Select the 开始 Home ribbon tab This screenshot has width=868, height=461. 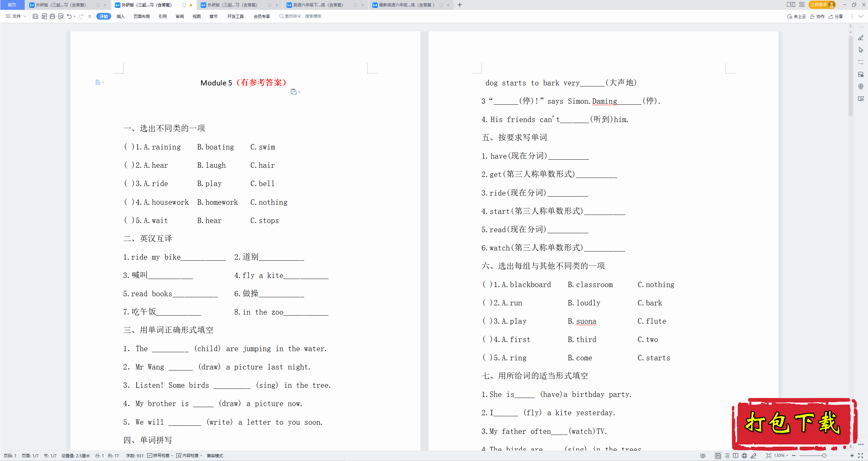tap(104, 16)
